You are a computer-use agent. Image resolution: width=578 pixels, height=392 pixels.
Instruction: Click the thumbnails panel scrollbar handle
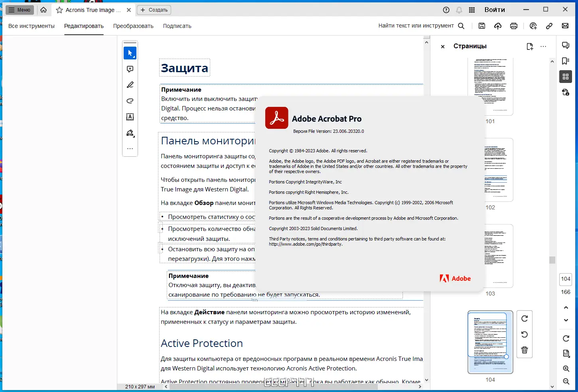click(x=552, y=260)
